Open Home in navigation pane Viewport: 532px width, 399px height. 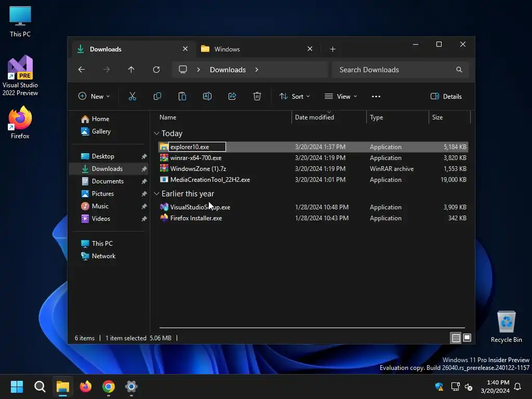95,119
